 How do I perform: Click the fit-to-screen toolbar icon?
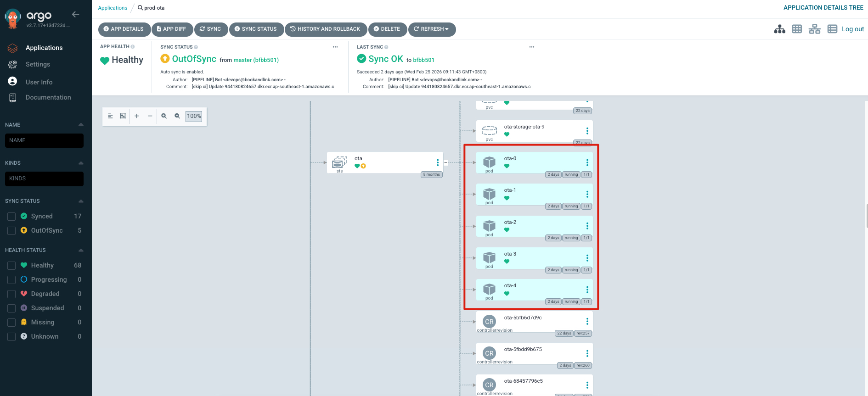[123, 116]
